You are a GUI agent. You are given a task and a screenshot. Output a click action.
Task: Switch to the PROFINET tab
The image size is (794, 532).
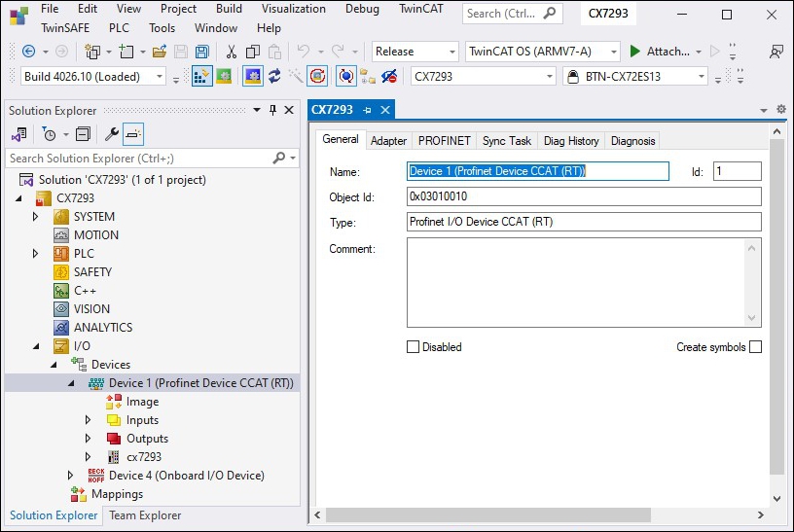coord(444,141)
